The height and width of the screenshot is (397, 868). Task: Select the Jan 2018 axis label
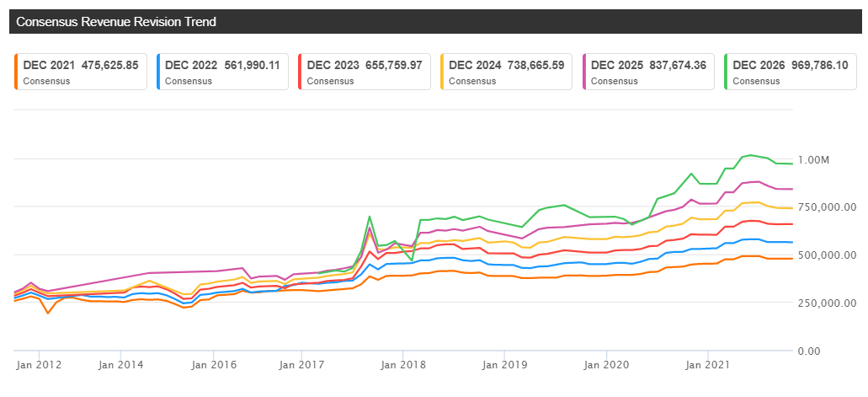403,365
